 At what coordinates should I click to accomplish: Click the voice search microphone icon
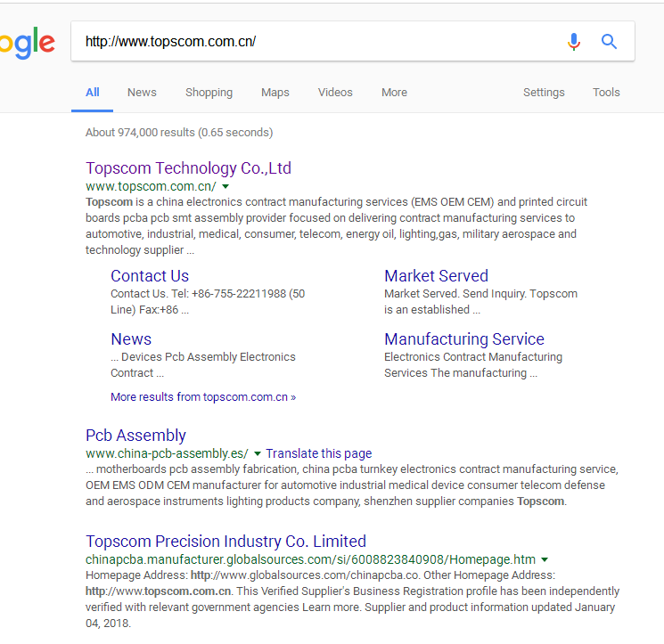click(574, 42)
